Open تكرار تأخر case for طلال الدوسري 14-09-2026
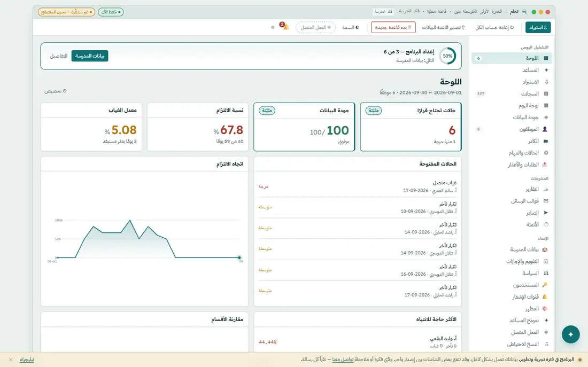This screenshot has width=588, height=367. [x=358, y=249]
